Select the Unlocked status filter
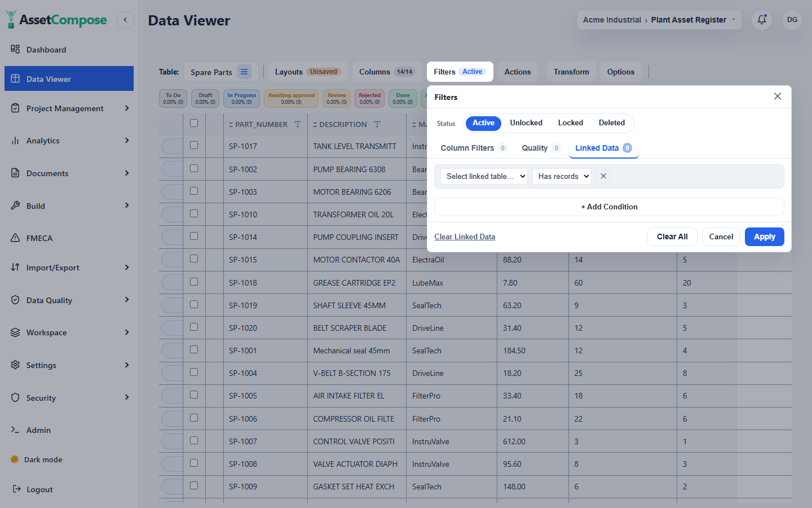 [x=526, y=122]
